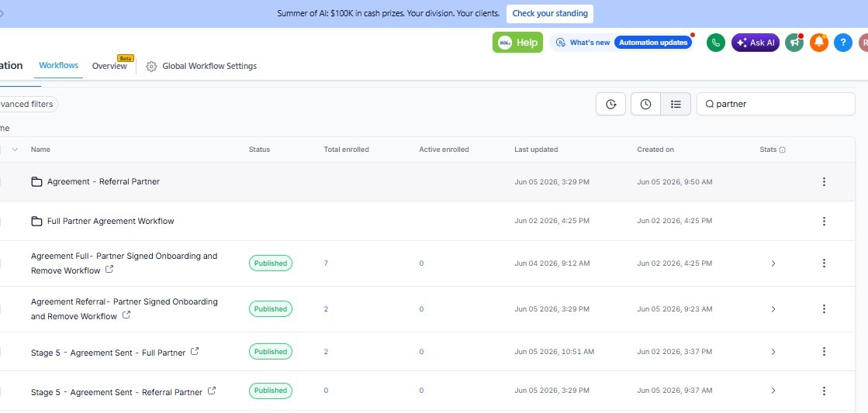Screen dimensions: 868x413
Task: Open more options for Full Partner Agreement Workflow folder
Action: [824, 221]
